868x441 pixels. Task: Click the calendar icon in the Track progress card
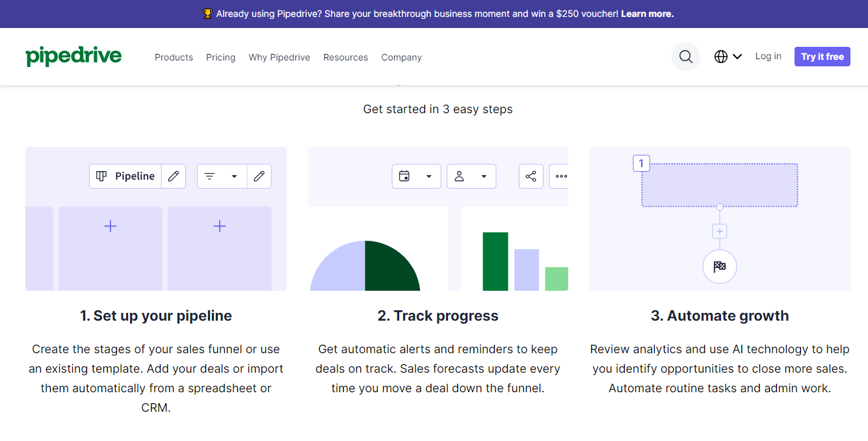coord(404,176)
